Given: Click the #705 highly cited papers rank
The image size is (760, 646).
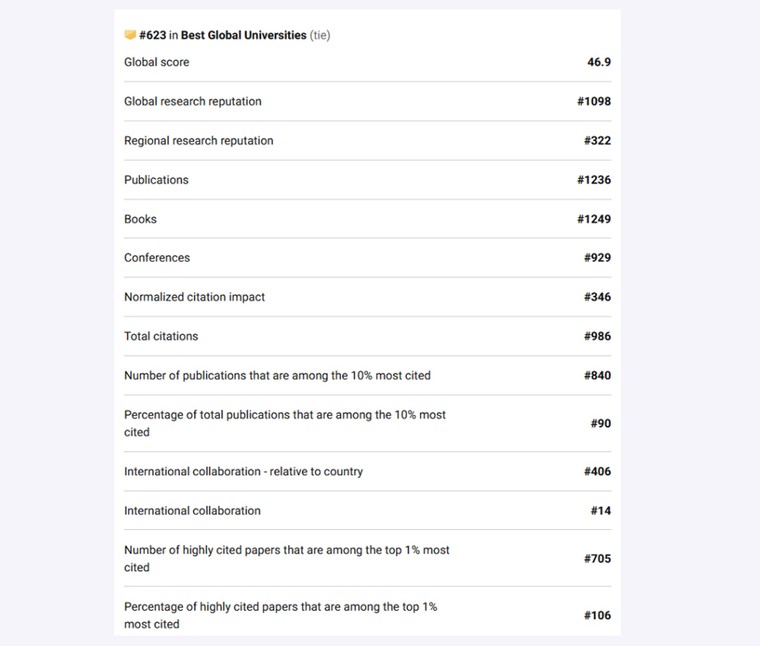Looking at the screenshot, I should click(x=597, y=559).
